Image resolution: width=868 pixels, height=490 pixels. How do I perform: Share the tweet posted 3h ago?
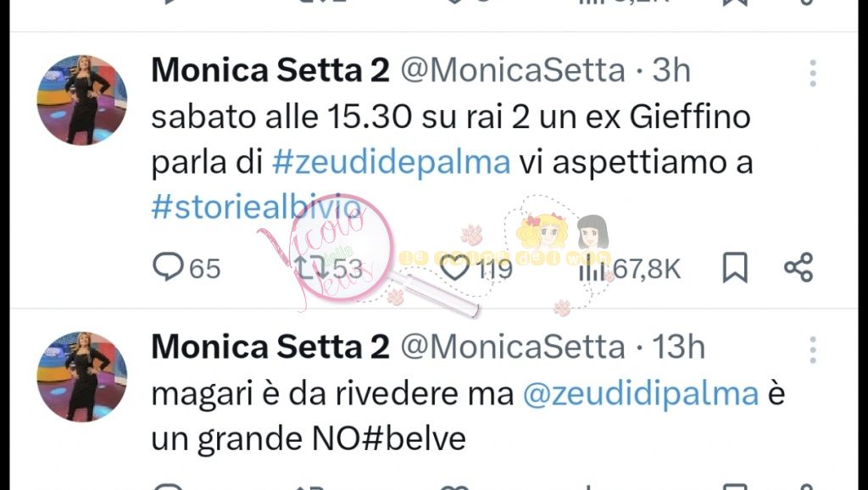coord(798,269)
